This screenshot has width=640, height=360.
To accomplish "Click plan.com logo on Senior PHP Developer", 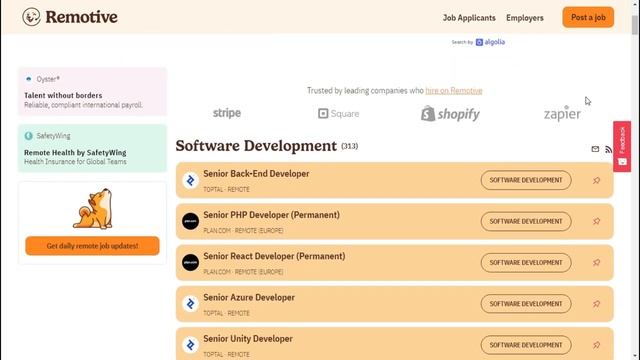I will [x=190, y=221].
